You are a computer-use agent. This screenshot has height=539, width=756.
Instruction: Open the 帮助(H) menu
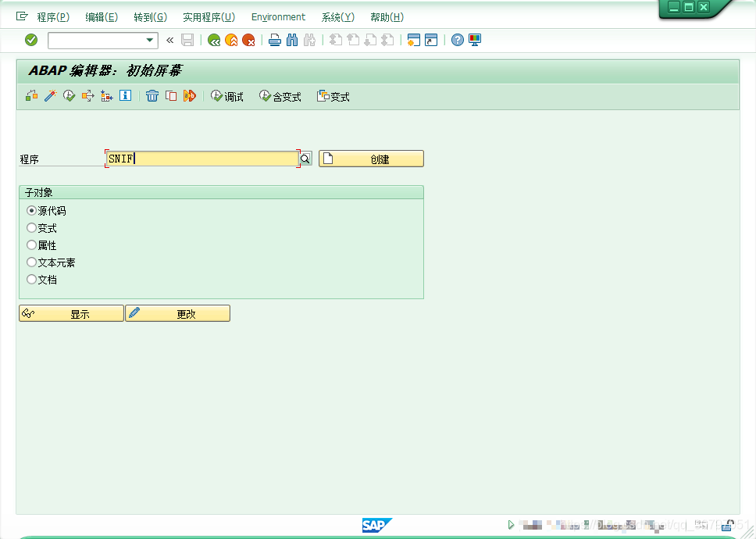pos(387,17)
